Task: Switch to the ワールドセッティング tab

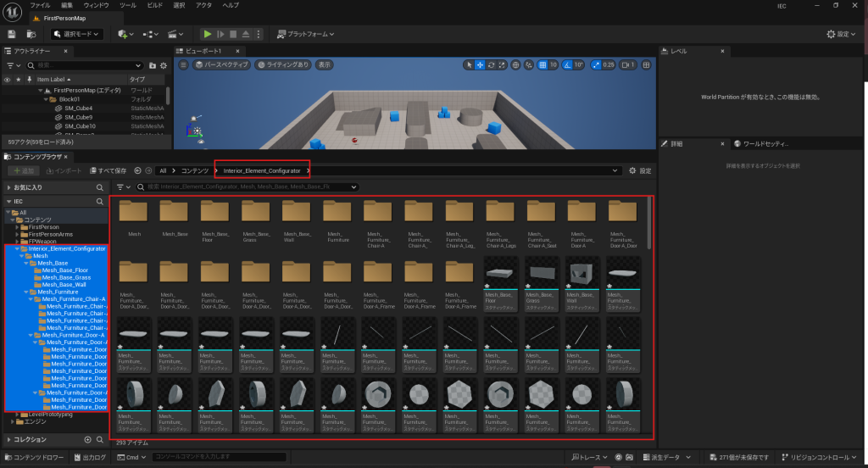Action: point(765,144)
